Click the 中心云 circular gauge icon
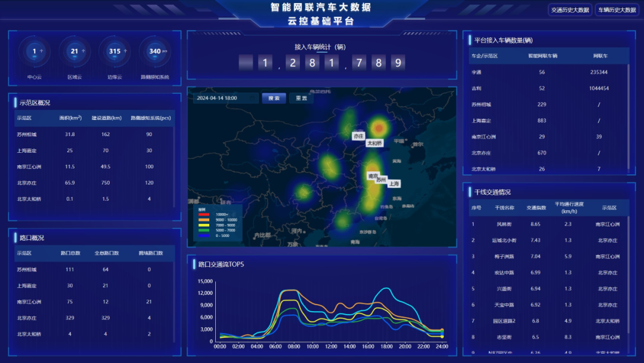The height and width of the screenshot is (363, 644). pos(35,52)
